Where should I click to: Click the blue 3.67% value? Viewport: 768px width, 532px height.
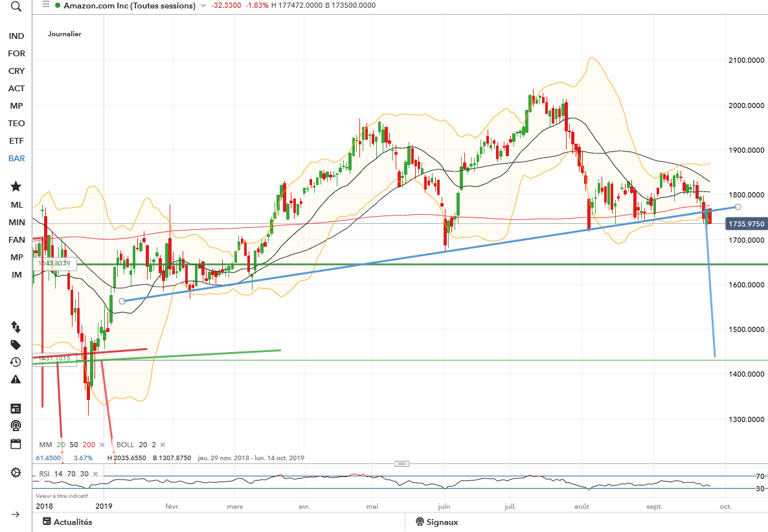click(x=84, y=458)
